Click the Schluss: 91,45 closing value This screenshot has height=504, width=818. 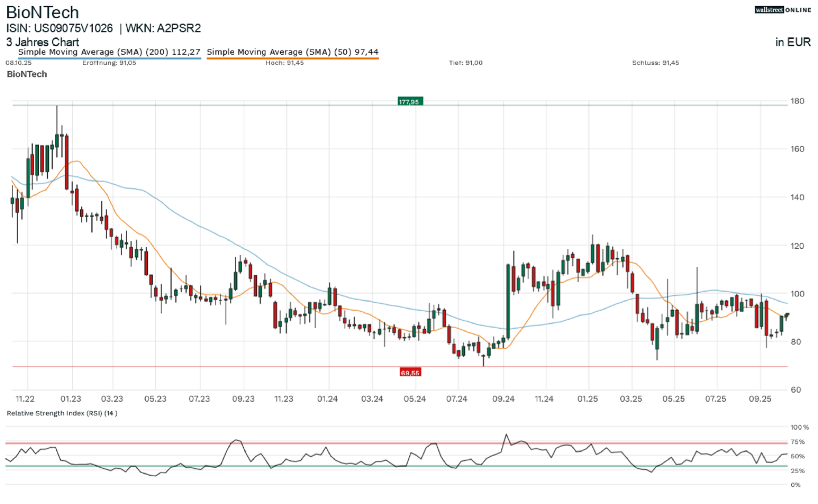[655, 63]
